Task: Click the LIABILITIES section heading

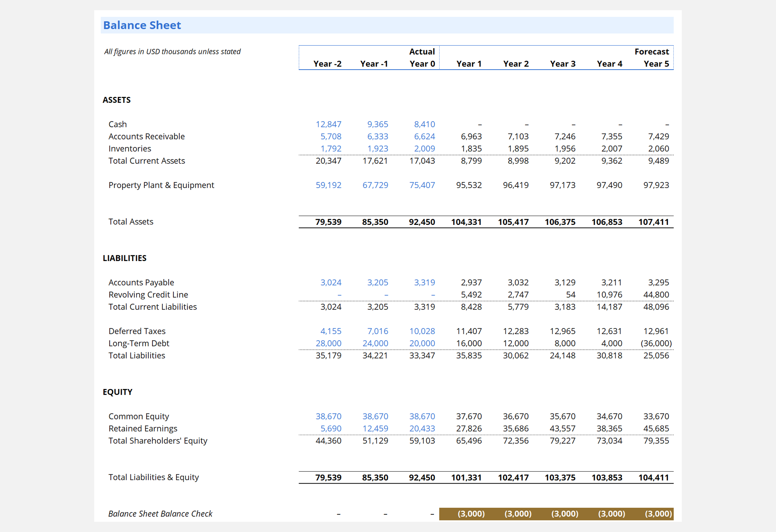Action: pyautogui.click(x=125, y=258)
